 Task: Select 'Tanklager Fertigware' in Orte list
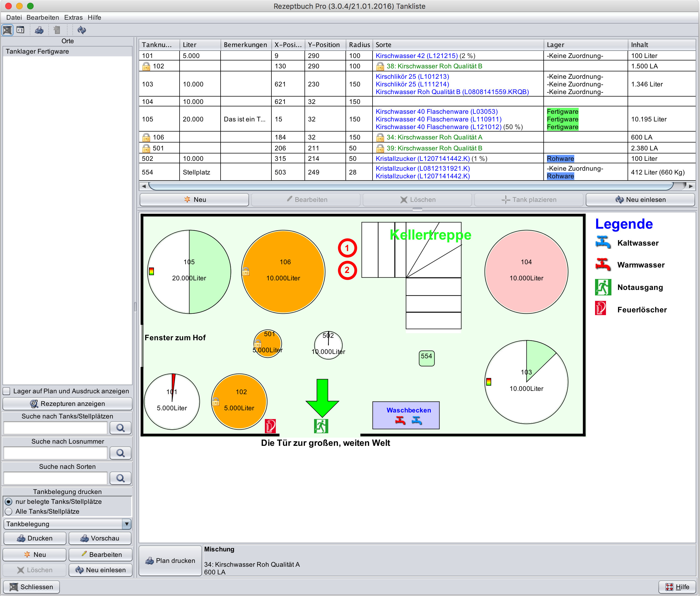coord(37,51)
